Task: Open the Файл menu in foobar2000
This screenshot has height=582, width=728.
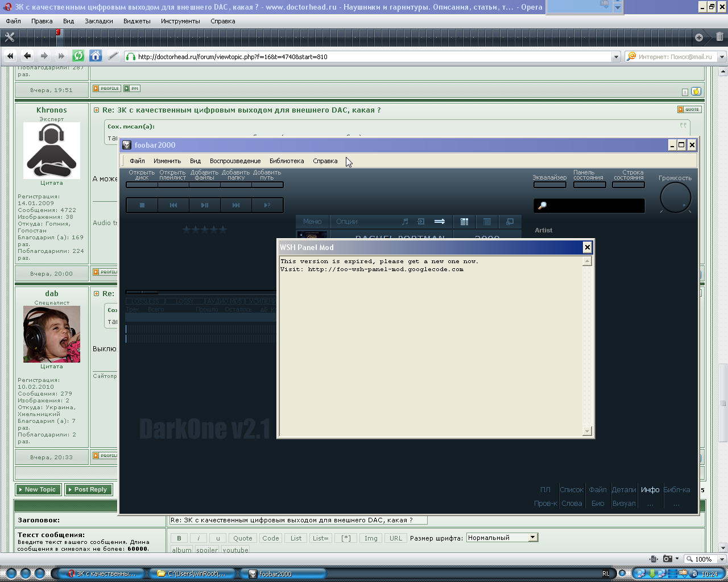Action: tap(137, 161)
